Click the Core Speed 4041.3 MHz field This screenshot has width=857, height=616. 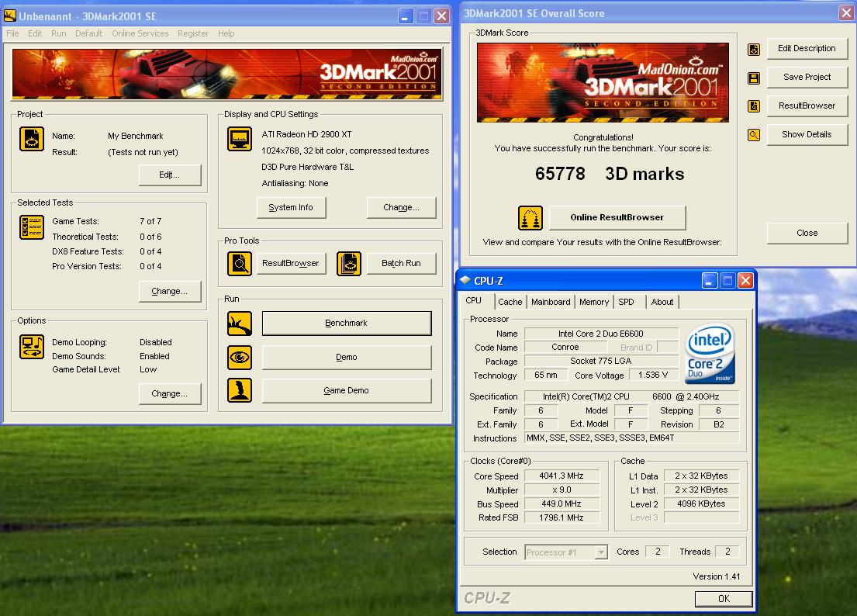562,476
